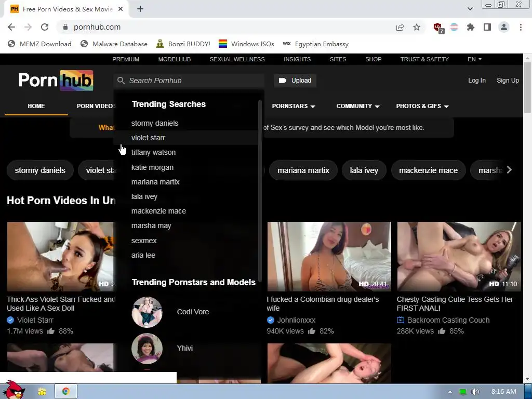The image size is (532, 399).
Task: Select the 'mackenzie mace' tag pill
Action: pos(428,170)
